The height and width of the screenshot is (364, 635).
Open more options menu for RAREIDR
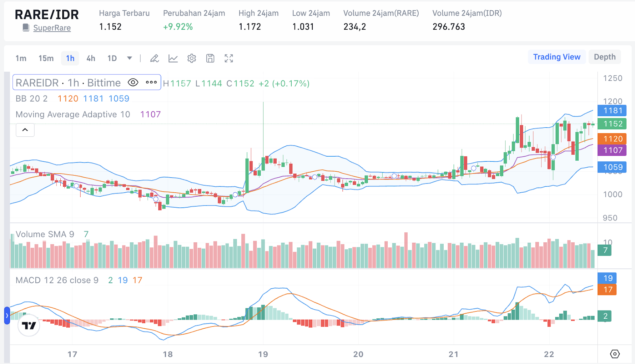[x=151, y=82]
